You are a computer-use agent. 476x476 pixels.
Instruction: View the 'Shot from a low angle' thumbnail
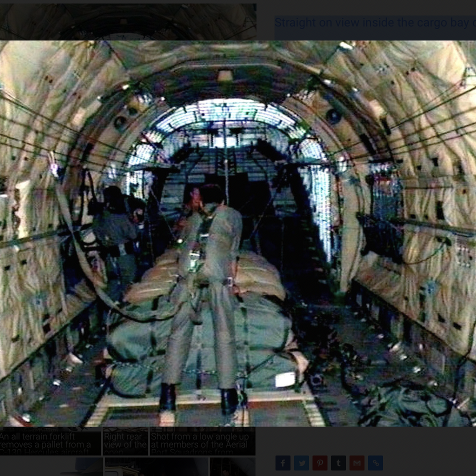coord(202,441)
